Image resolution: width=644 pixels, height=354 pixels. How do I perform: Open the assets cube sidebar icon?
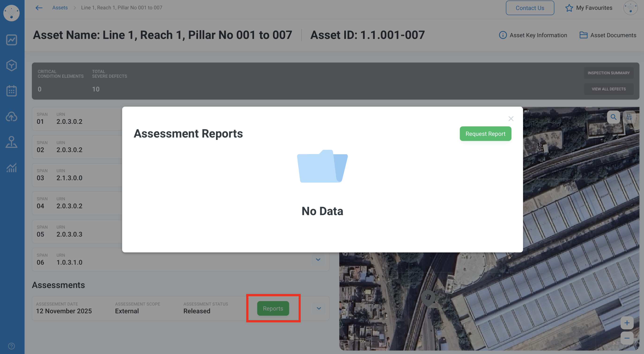11,65
